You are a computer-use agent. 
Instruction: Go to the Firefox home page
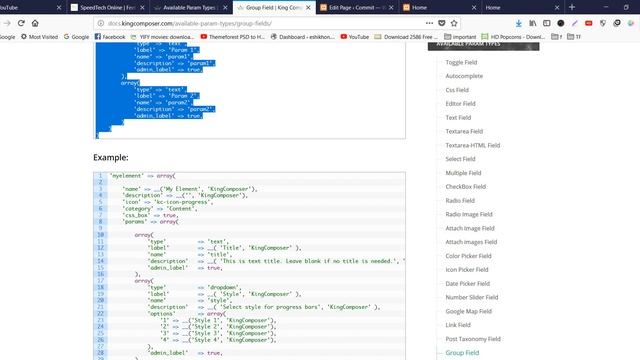(35, 23)
